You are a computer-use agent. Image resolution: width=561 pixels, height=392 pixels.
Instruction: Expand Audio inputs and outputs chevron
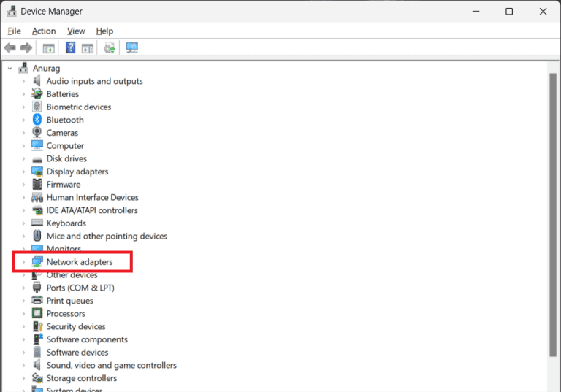pos(23,81)
